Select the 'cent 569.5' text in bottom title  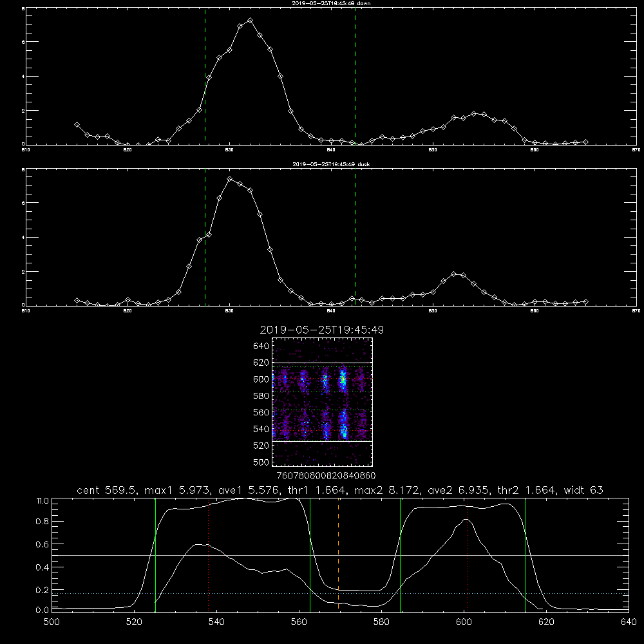[106, 490]
